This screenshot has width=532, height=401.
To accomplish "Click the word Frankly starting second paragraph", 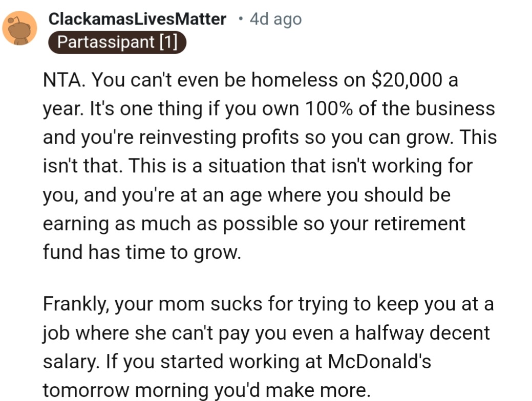I will coord(75,304).
